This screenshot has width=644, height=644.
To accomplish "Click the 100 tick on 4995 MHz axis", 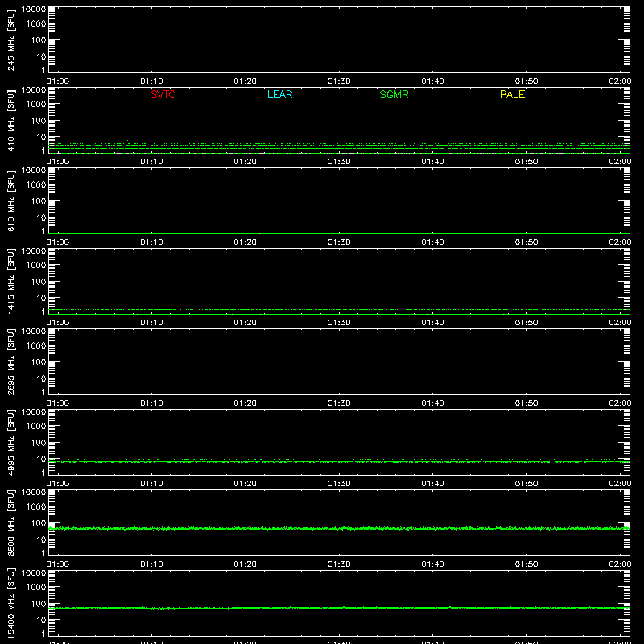I will (x=39, y=443).
